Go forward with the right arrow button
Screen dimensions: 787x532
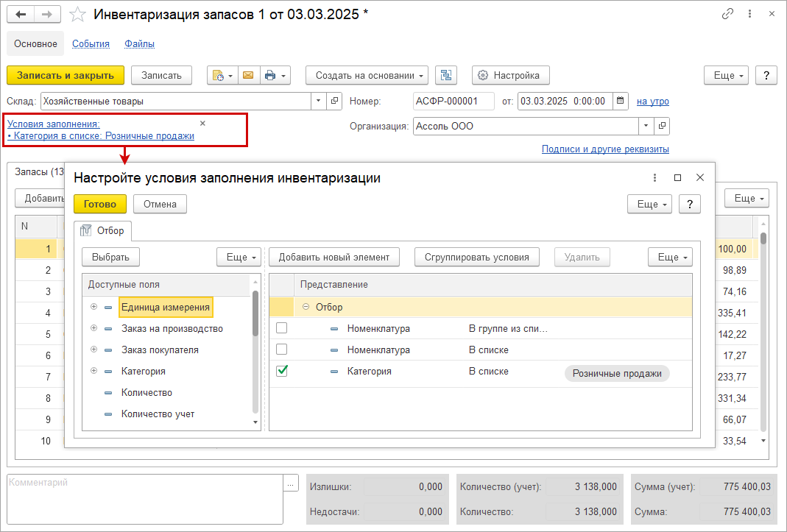pyautogui.click(x=47, y=15)
